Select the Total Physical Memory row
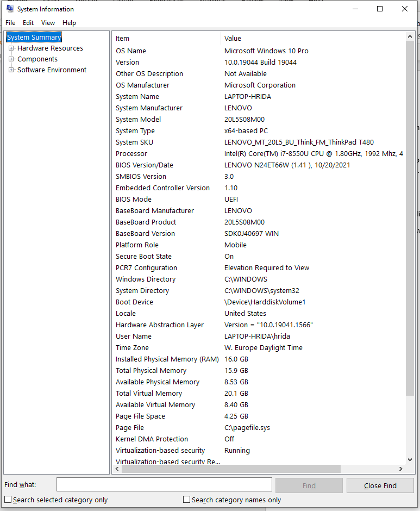420x511 pixels. tap(259, 370)
